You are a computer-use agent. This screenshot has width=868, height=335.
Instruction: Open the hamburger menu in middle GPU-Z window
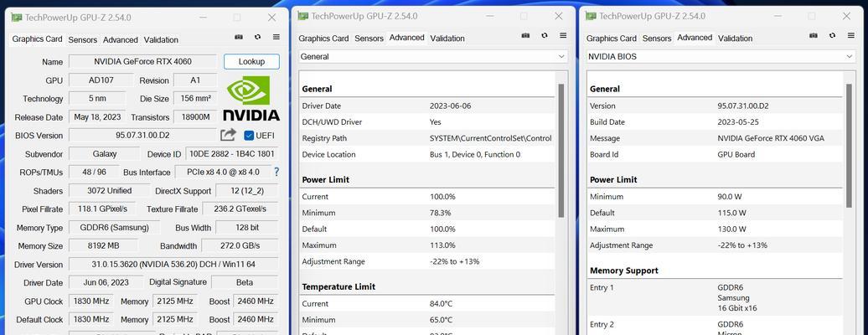(563, 35)
